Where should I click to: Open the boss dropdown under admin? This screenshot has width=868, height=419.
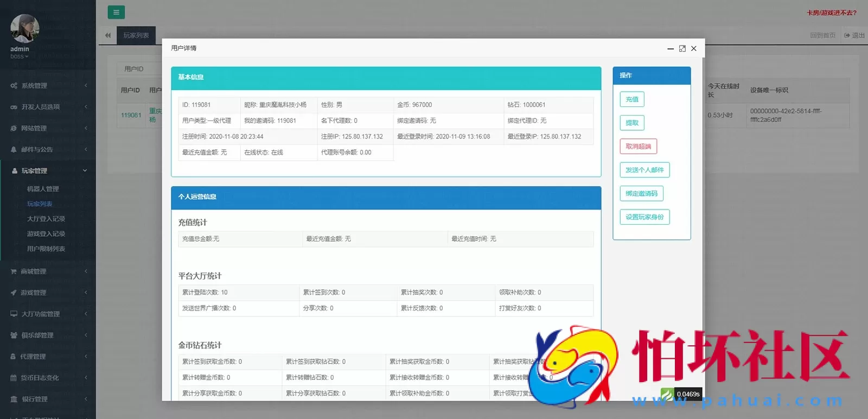(x=19, y=56)
